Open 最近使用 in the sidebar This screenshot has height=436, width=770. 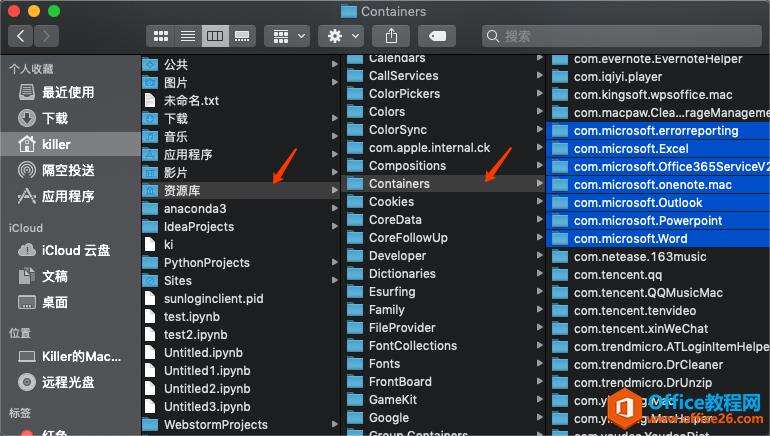tap(70, 92)
